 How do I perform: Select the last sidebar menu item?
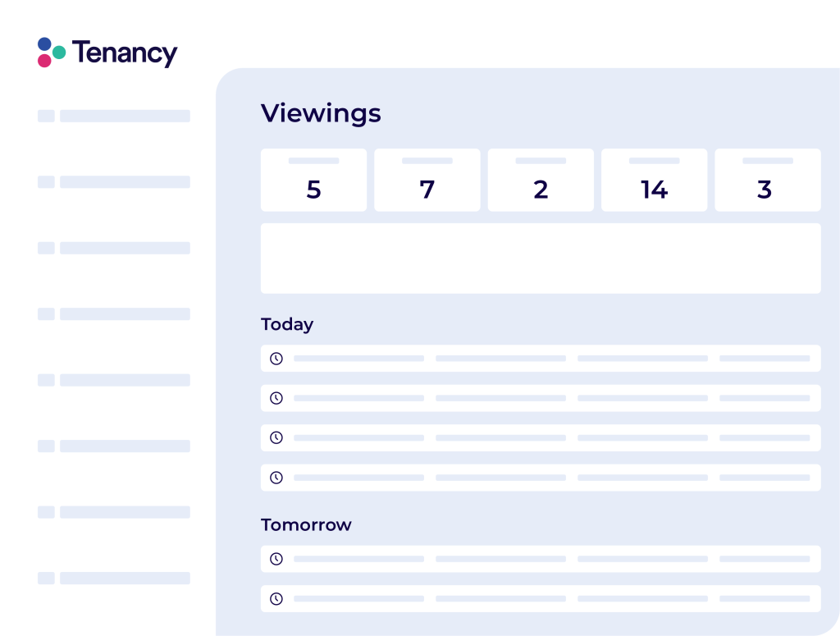pos(125,578)
